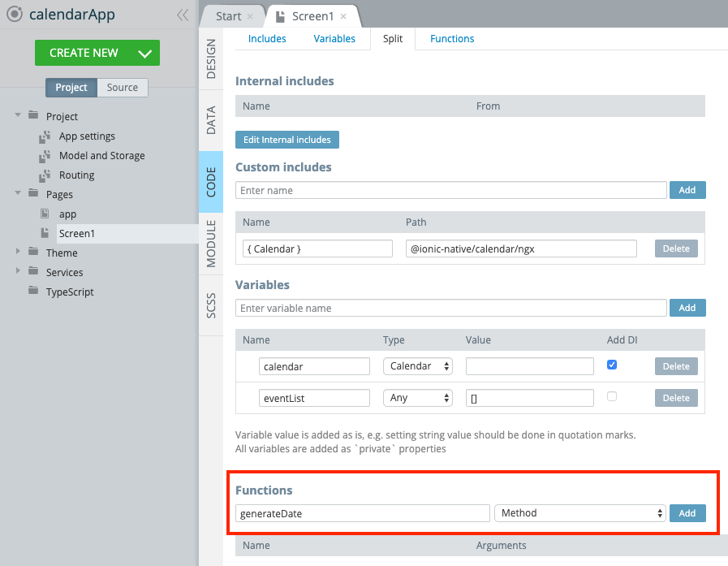
Task: Open the Method function type dropdown
Action: [x=580, y=513]
